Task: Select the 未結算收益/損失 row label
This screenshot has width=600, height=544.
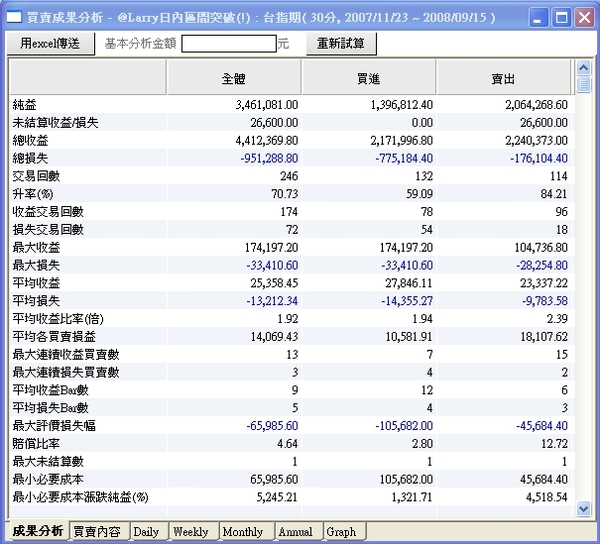Action: (x=55, y=123)
